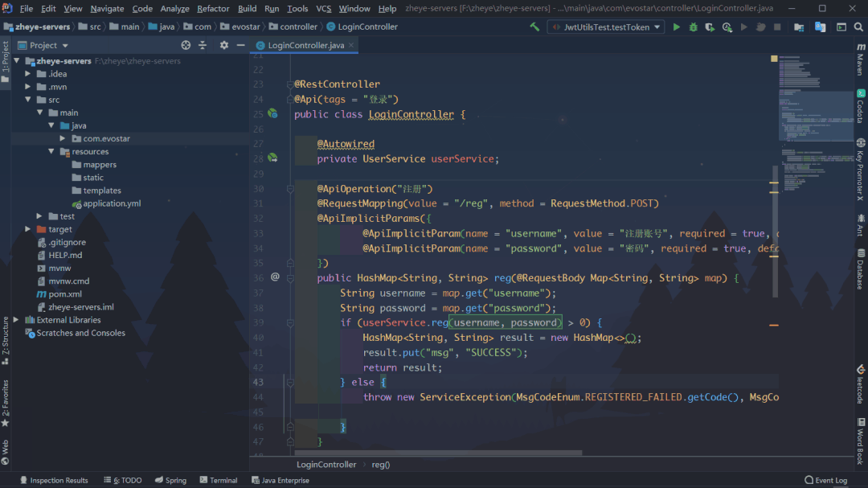Click locate-in-project target icon in Project panel

(186, 45)
